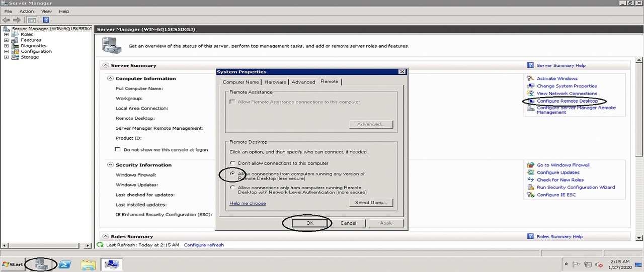644x272 pixels.
Task: Click Cancel in System Properties
Action: coord(348,223)
